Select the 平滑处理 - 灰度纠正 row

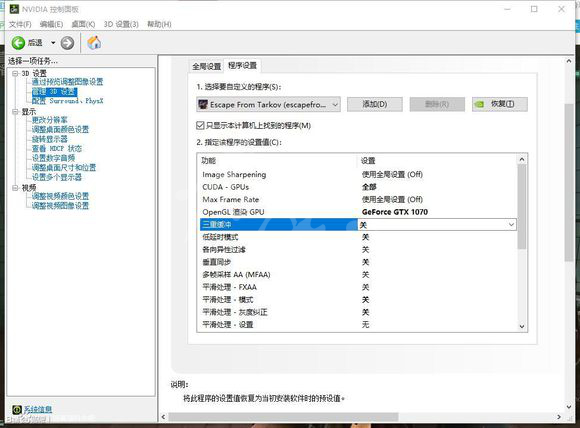click(358, 312)
